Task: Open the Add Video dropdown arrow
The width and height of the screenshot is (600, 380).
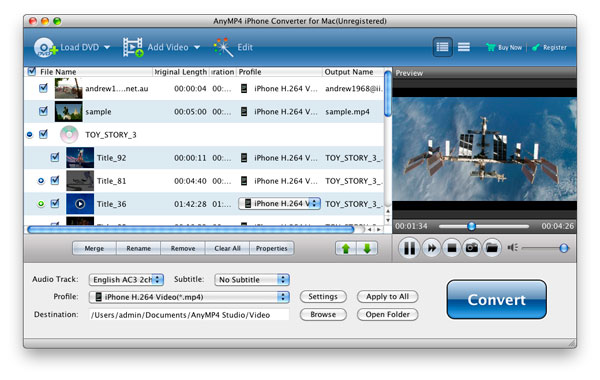Action: click(197, 47)
